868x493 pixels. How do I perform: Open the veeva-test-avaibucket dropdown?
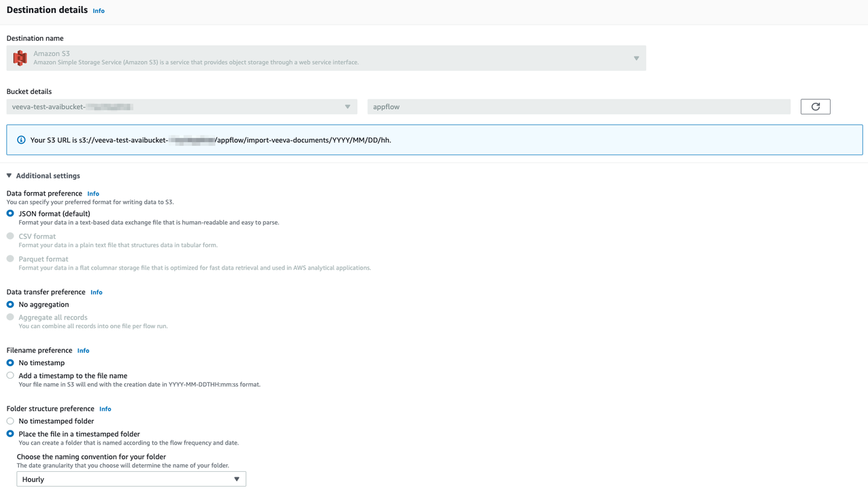click(348, 106)
